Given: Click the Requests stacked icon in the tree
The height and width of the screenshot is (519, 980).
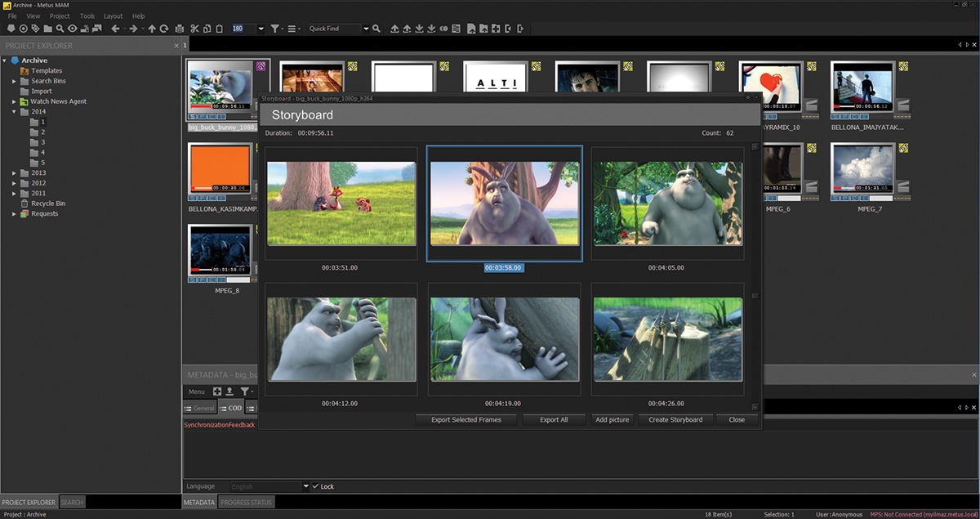Looking at the screenshot, I should 24,214.
